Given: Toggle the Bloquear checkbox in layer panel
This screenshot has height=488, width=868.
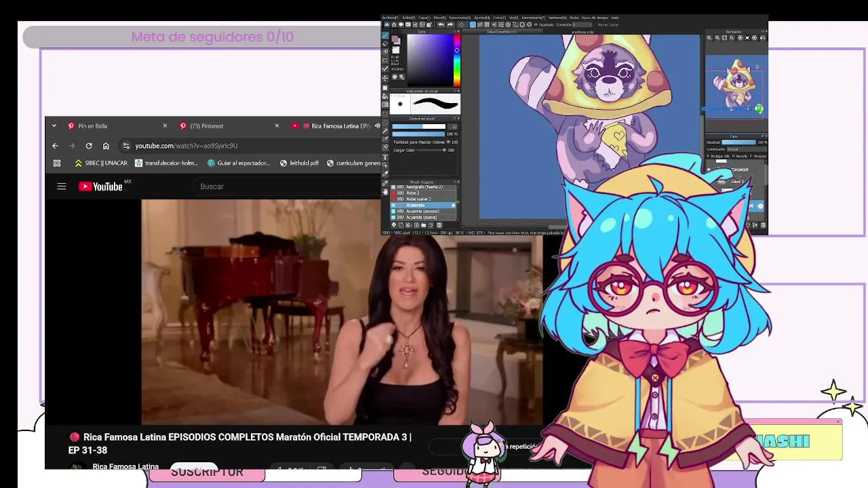Looking at the screenshot, I should coord(751,156).
